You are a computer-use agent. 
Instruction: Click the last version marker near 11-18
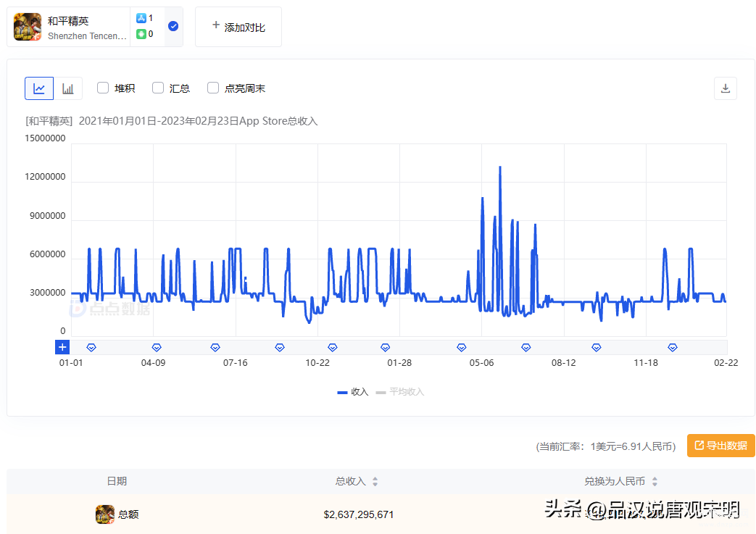(672, 348)
